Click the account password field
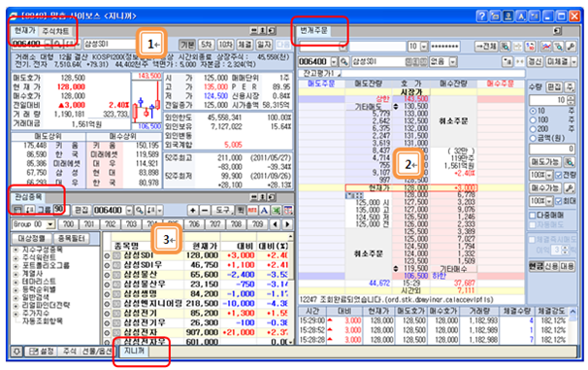Screen dimensions: 588x370 [x=444, y=47]
